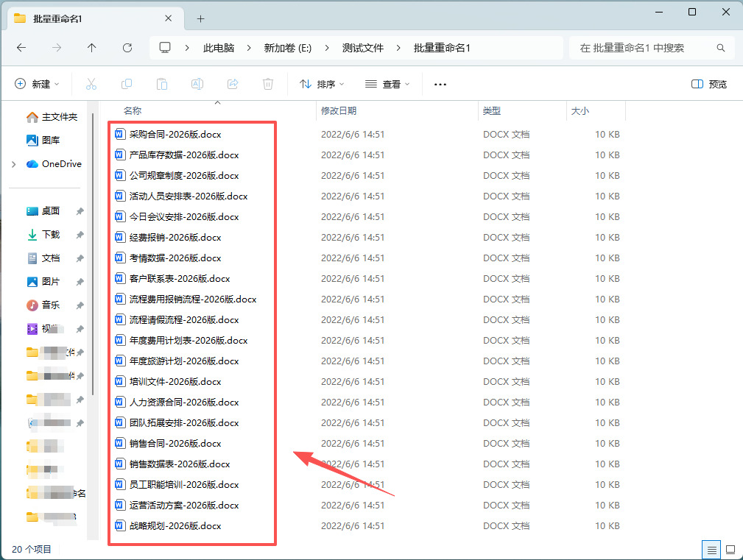Expand chevron after 测试文件 in address bar
This screenshot has height=560, width=743.
pyautogui.click(x=398, y=48)
